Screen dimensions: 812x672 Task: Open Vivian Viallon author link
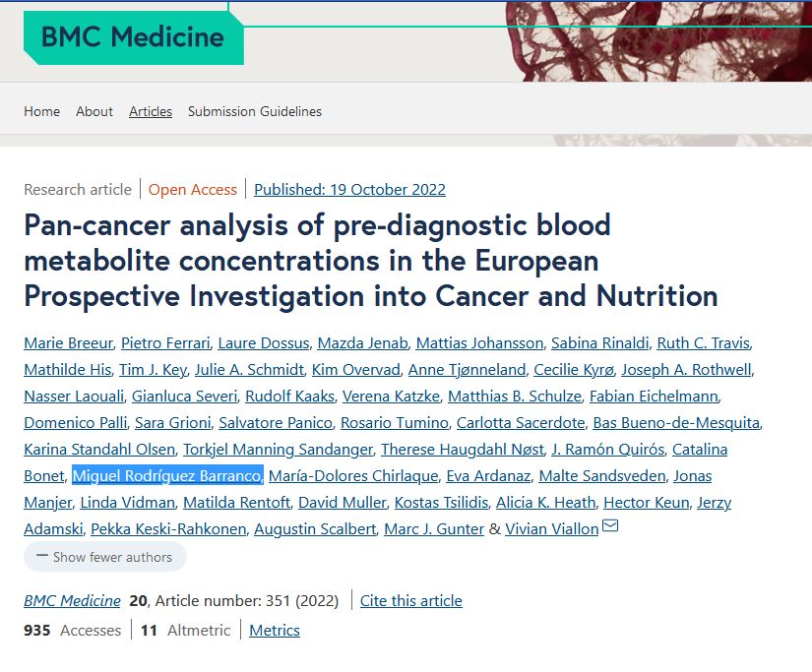click(x=551, y=529)
